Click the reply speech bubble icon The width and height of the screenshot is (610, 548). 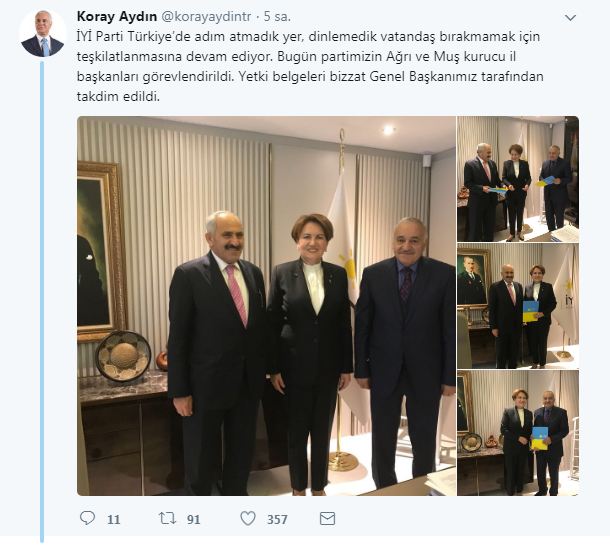pos(87,518)
